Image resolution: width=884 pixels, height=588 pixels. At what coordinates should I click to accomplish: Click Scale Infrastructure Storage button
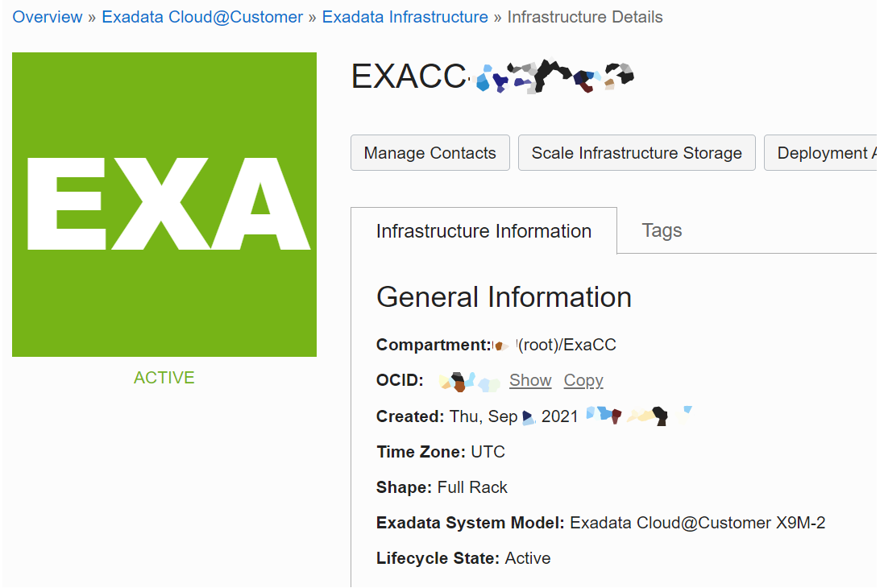coord(637,153)
